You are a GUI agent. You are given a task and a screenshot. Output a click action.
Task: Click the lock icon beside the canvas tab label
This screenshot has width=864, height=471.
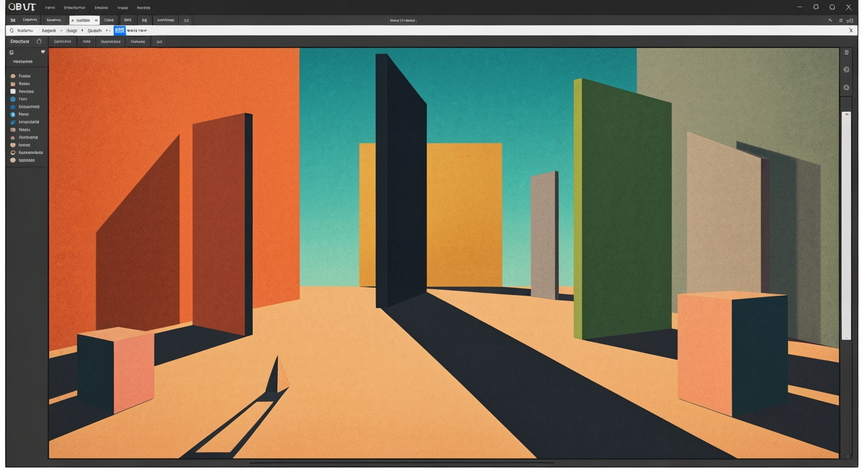tap(39, 41)
